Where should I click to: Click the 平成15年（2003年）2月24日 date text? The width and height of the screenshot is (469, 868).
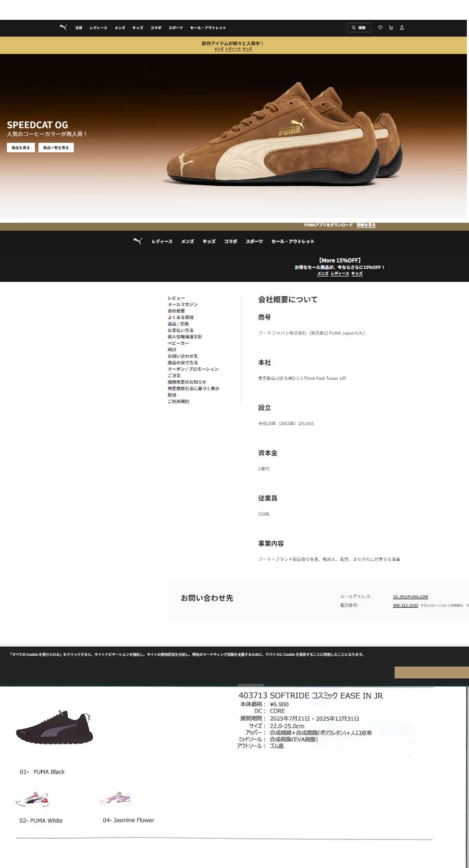coord(286,424)
